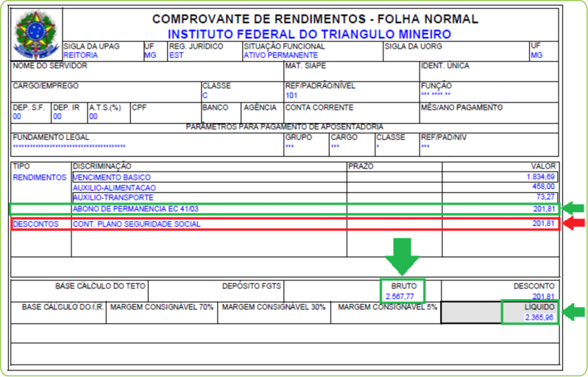This screenshot has width=588, height=377.
Task: Click the "SITUAÇÃO FUNCIONAL" label
Action: point(284,46)
